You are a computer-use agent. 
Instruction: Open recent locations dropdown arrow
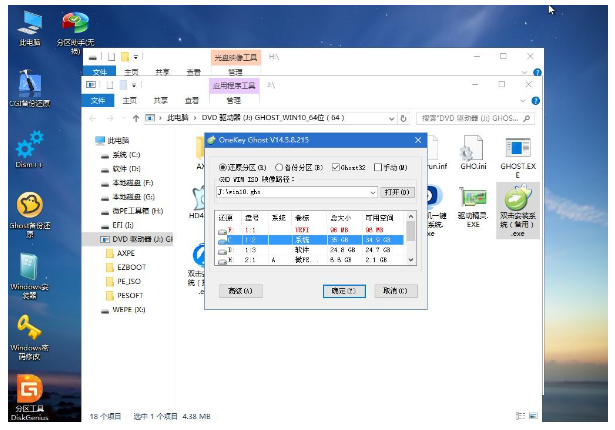[x=124, y=118]
